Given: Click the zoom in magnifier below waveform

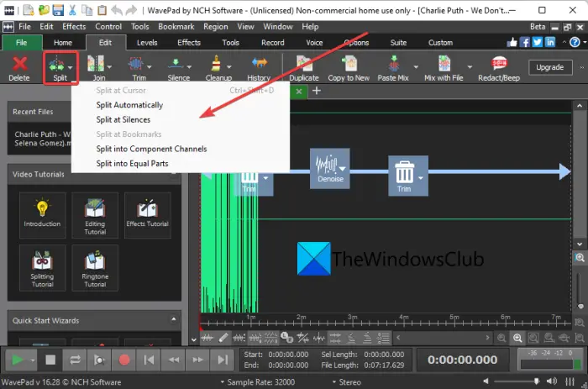Looking at the screenshot, I should click(x=517, y=338).
